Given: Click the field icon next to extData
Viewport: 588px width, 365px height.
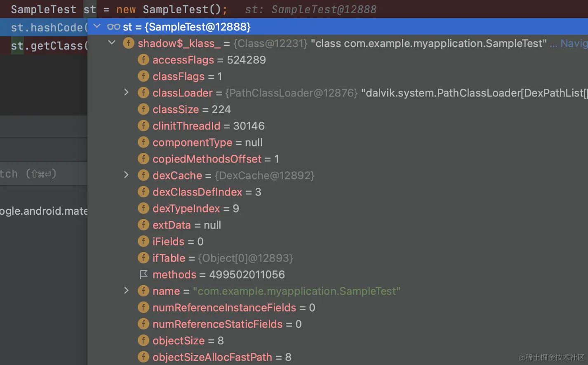Looking at the screenshot, I should 143,225.
